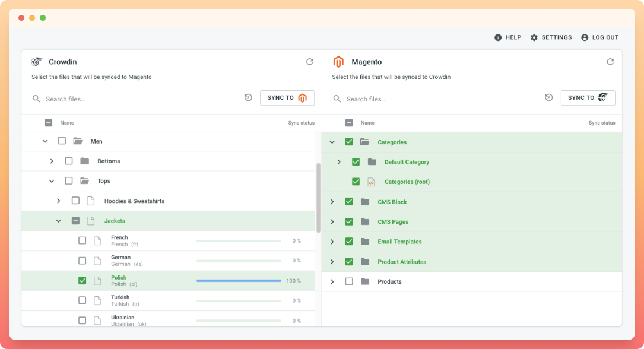The height and width of the screenshot is (349, 644).
Task: Click the Tops folder icon
Action: pos(85,180)
